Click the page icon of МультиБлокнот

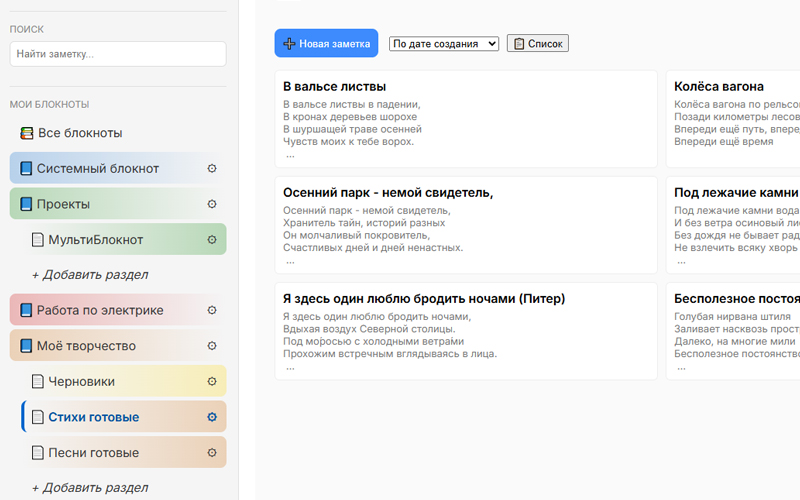click(38, 240)
